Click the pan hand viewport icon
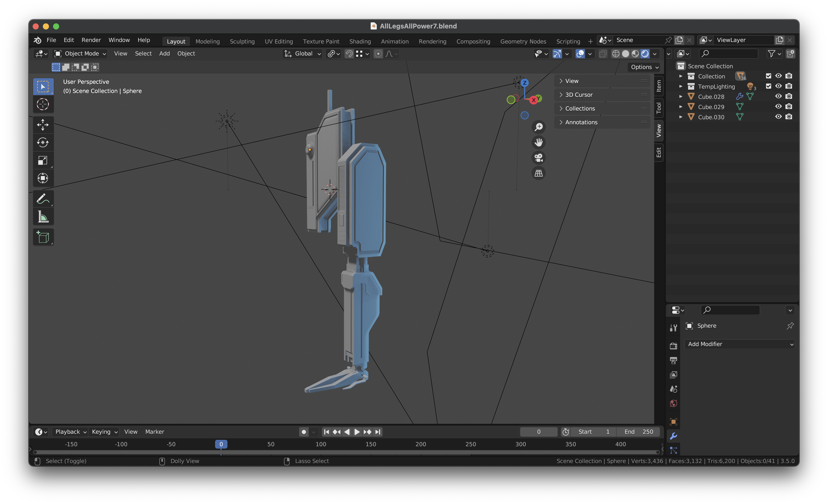 coord(539,142)
